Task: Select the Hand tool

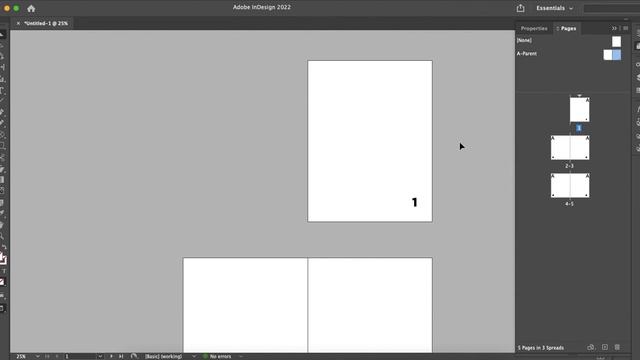Action: click(x=2, y=224)
